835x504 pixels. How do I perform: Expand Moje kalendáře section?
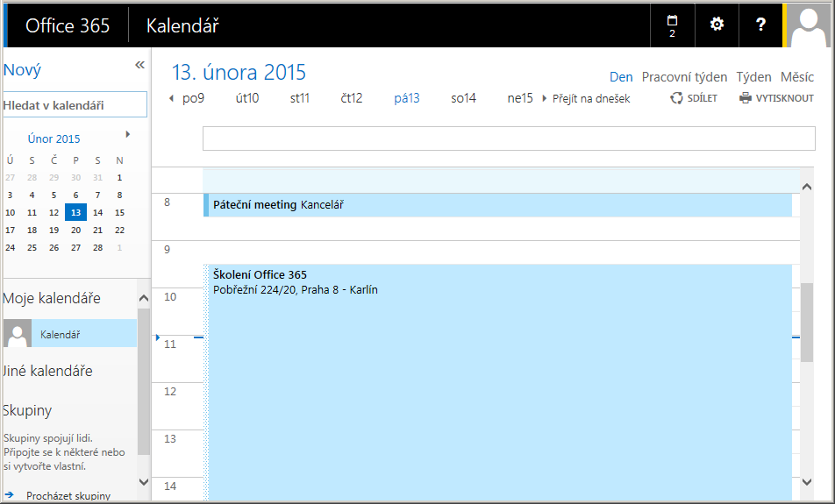click(52, 298)
